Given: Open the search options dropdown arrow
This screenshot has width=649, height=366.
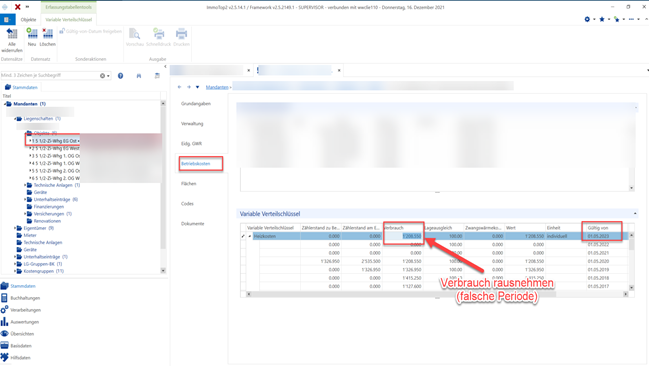Looking at the screenshot, I should [108, 76].
